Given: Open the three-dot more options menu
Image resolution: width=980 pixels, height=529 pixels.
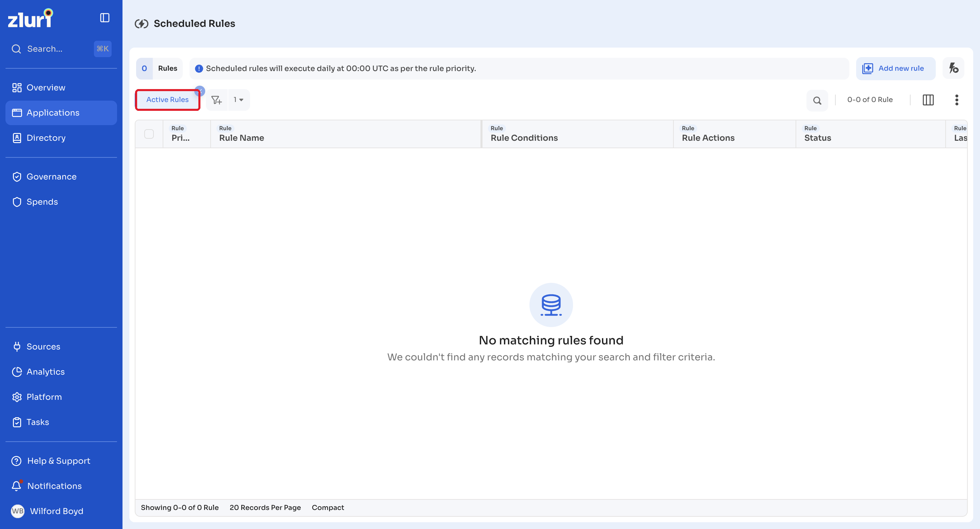Looking at the screenshot, I should tap(957, 100).
